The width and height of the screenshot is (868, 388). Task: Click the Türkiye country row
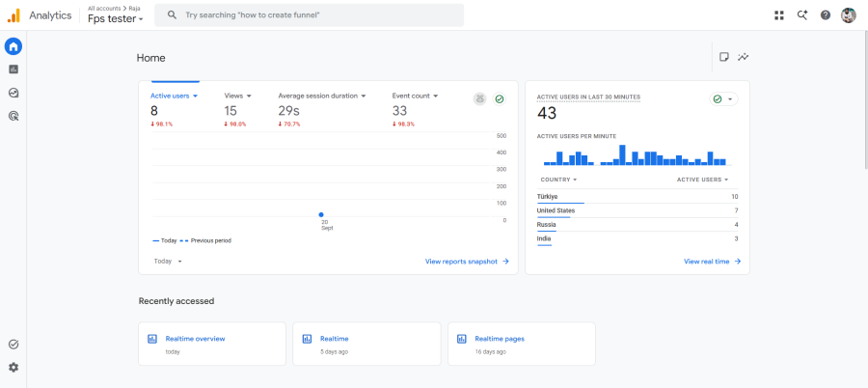(x=637, y=197)
